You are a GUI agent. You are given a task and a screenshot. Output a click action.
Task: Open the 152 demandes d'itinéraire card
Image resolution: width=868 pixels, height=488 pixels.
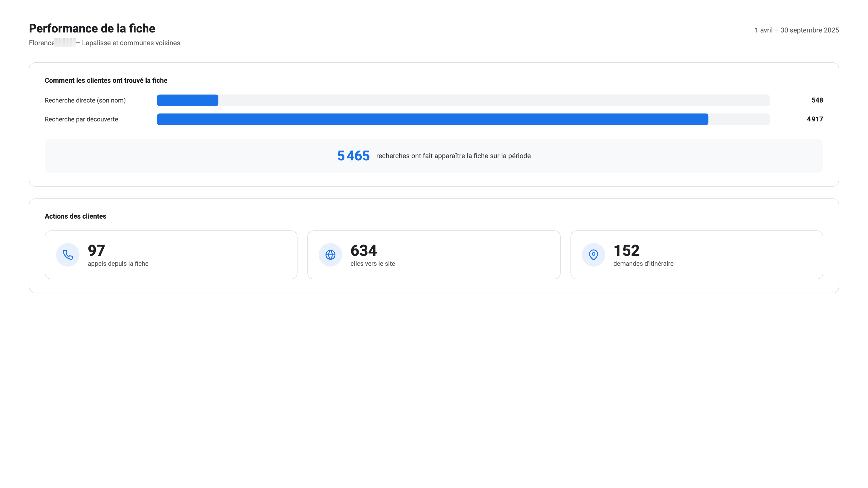696,255
